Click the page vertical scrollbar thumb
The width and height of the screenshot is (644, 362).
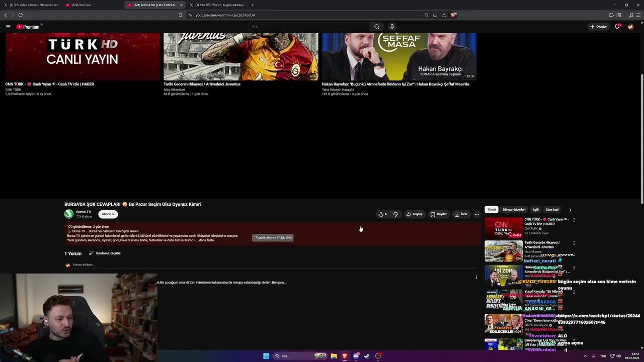click(641, 138)
